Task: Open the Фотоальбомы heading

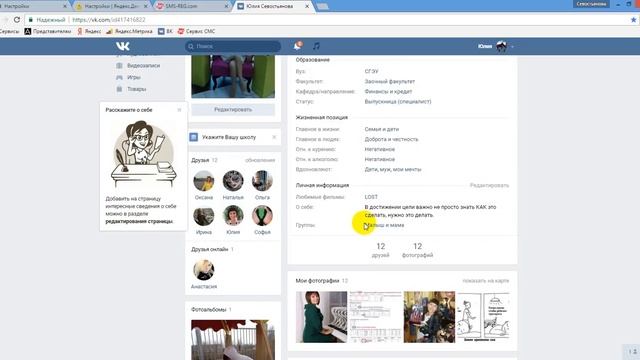Action: coord(209,309)
